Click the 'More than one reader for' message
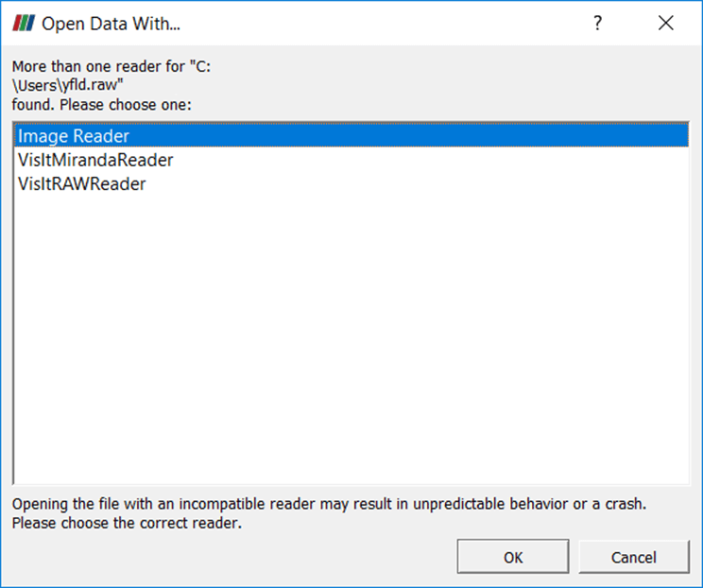 (x=111, y=66)
